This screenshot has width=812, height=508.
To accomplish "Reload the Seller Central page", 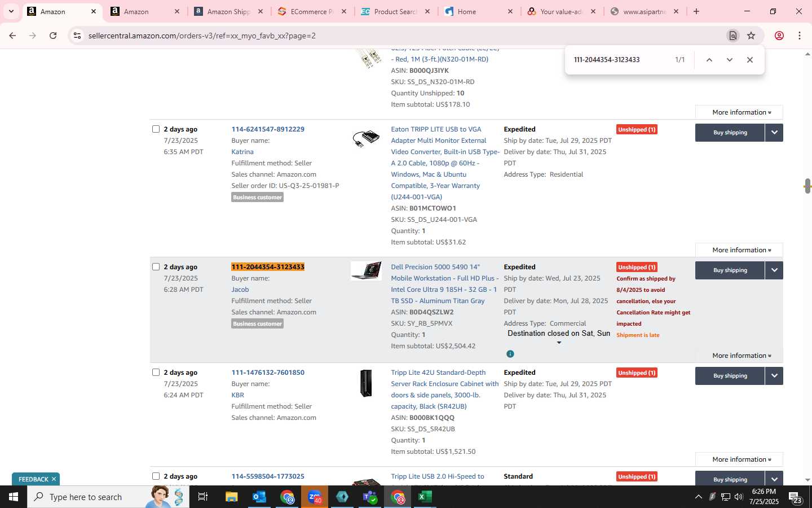I will (x=53, y=36).
